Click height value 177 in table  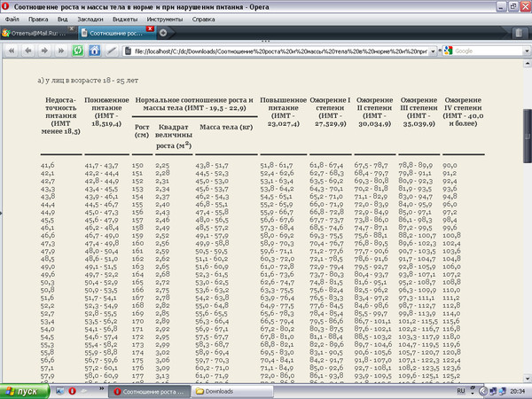click(137, 376)
